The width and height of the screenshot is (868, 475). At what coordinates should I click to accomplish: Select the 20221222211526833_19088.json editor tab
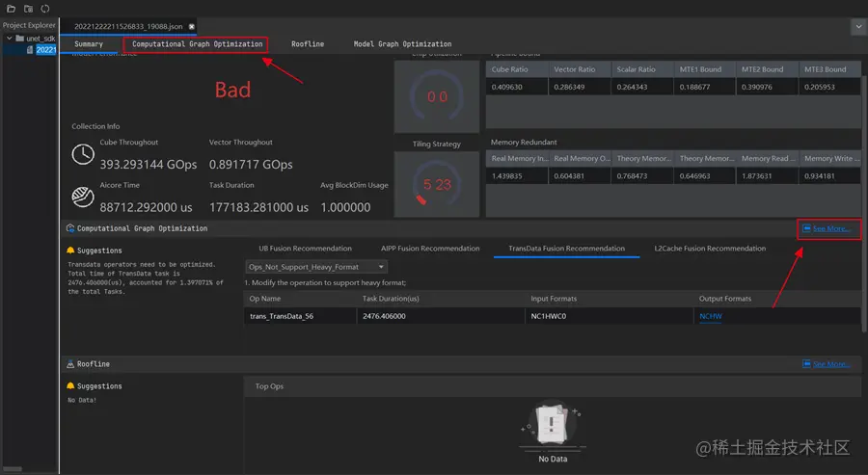[128, 27]
